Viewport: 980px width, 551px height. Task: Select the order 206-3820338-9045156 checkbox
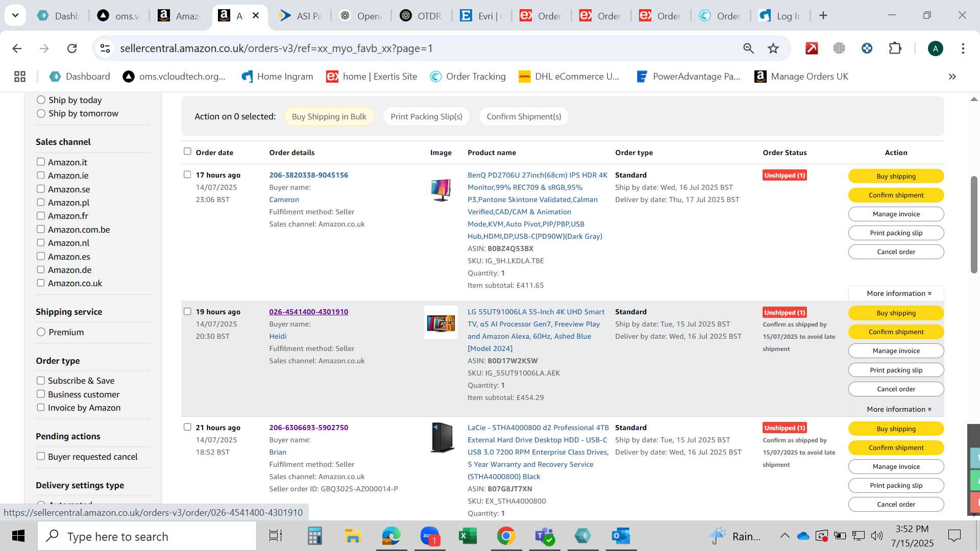pos(187,174)
